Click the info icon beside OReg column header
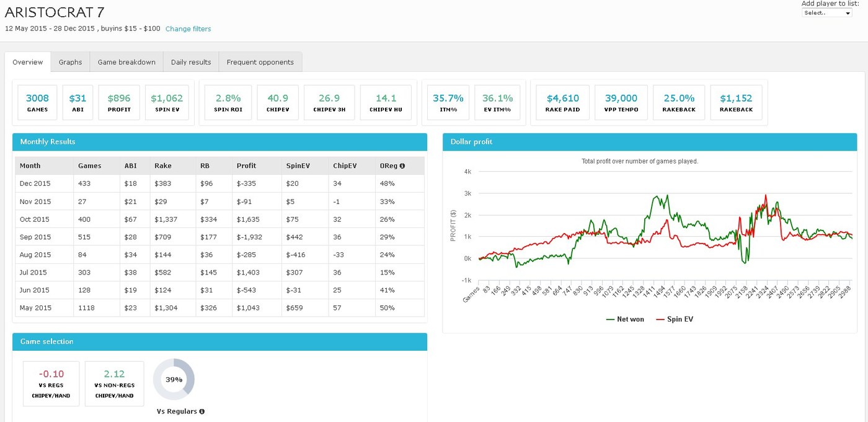Viewport: 868px width, 422px height. 402,166
